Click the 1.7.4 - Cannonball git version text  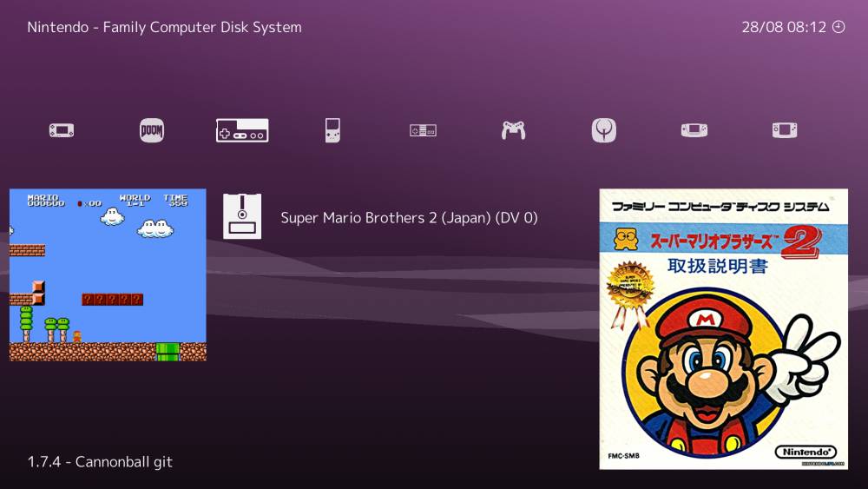(x=100, y=462)
